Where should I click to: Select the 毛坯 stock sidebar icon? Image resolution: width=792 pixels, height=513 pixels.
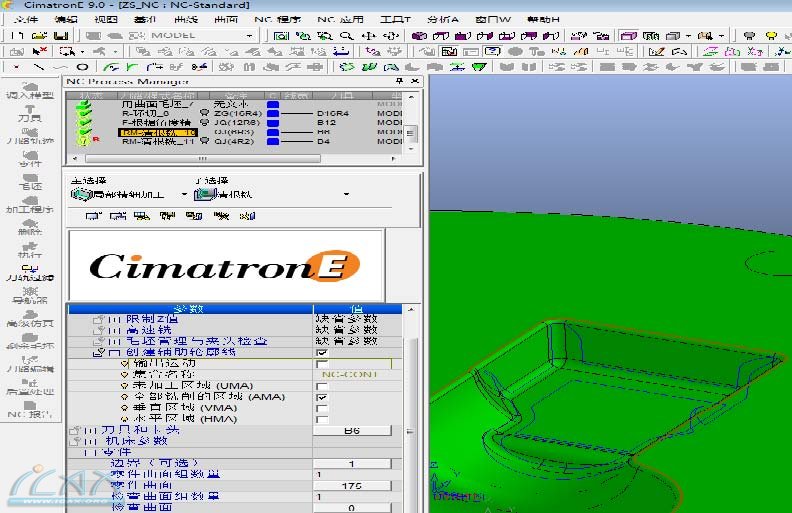click(30, 182)
